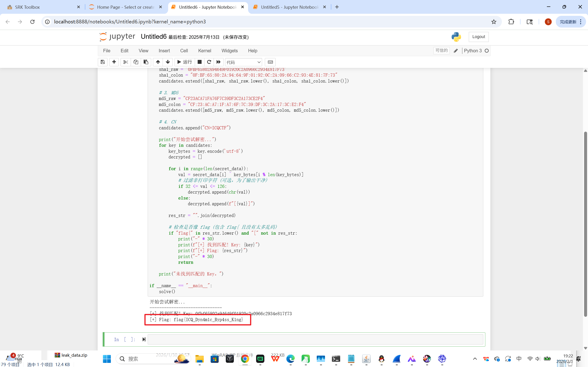Open command palette keyboard icon
This screenshot has height=367, width=588.
tap(270, 62)
